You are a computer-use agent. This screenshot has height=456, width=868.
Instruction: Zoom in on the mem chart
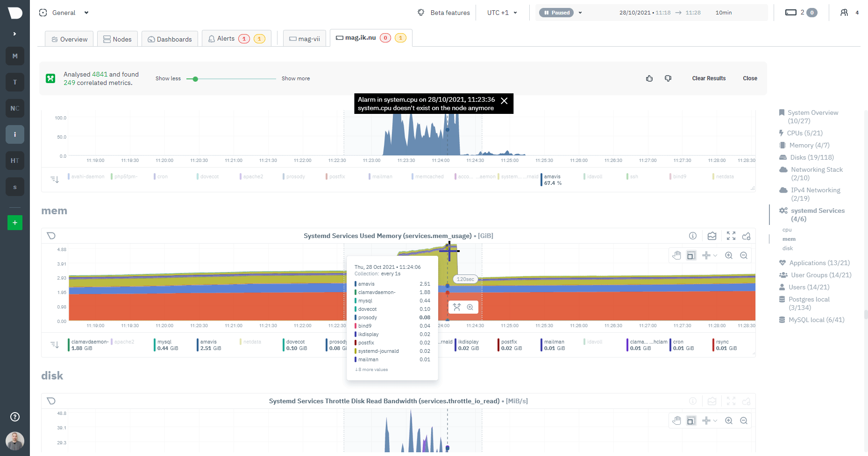click(729, 255)
